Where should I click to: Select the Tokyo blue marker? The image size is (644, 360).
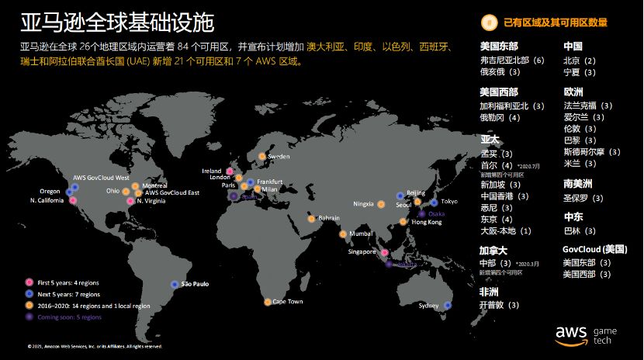pyautogui.click(x=434, y=202)
